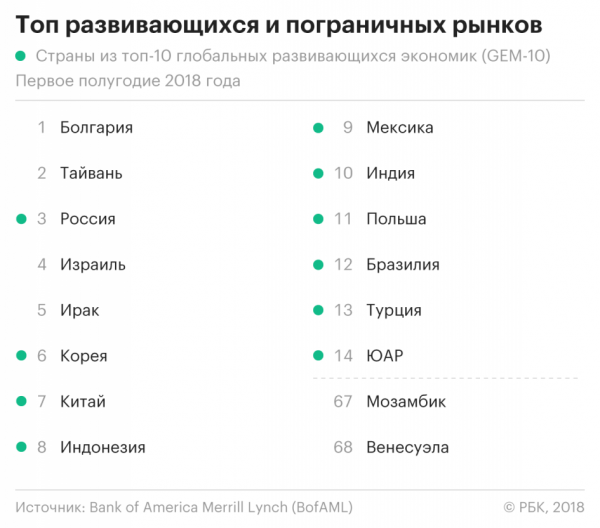This screenshot has height=528, width=600.
Task: Click the green dot beside Китай
Action: click(21, 401)
